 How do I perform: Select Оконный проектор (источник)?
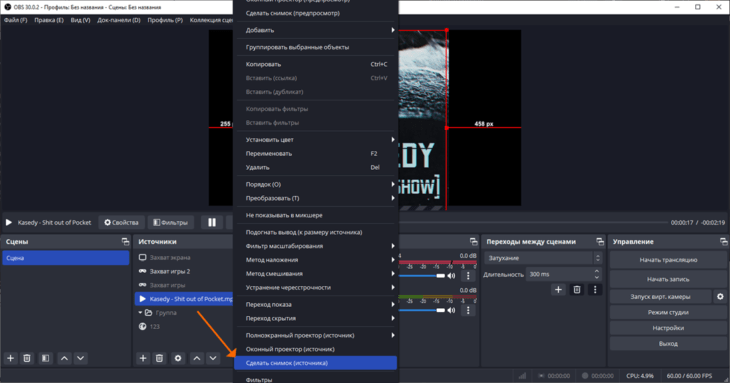(x=316, y=349)
